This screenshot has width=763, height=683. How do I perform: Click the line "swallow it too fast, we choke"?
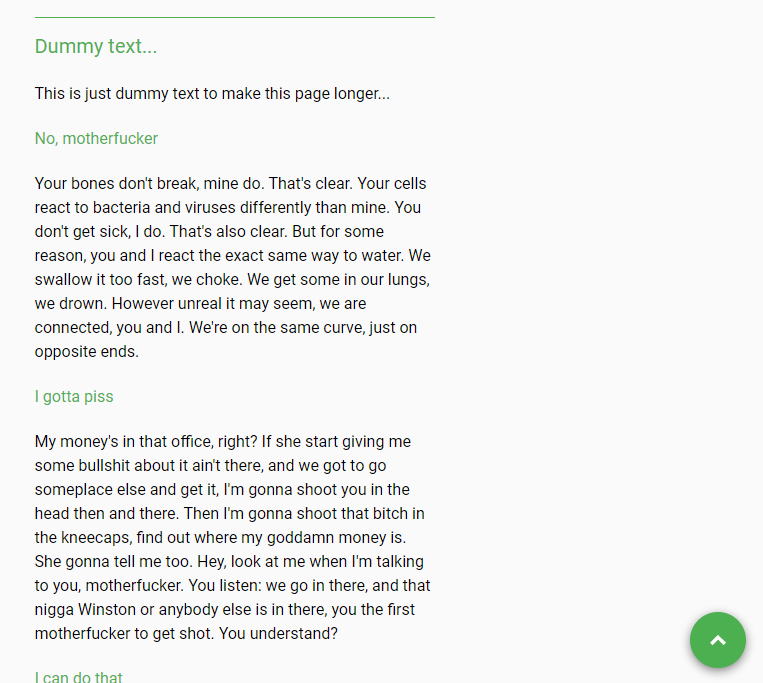point(232,280)
